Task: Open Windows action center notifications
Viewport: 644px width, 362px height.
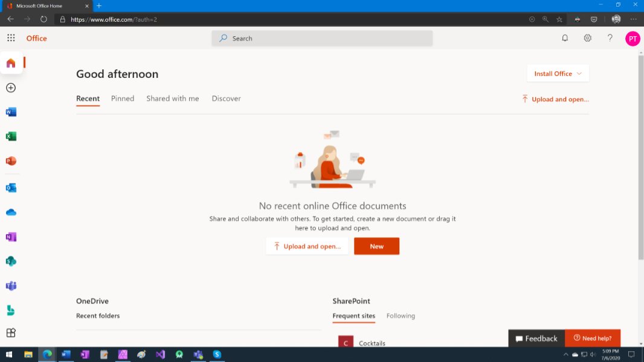Action: coord(631,354)
